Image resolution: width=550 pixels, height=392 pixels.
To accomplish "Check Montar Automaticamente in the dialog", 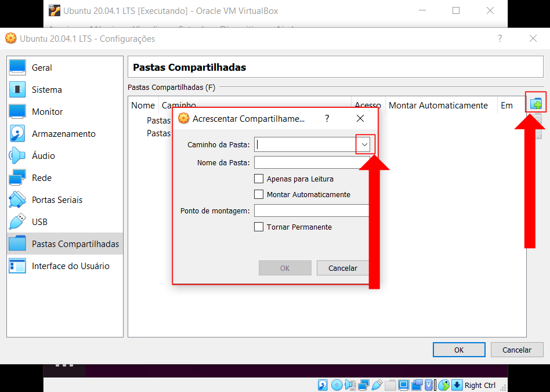I will point(259,194).
